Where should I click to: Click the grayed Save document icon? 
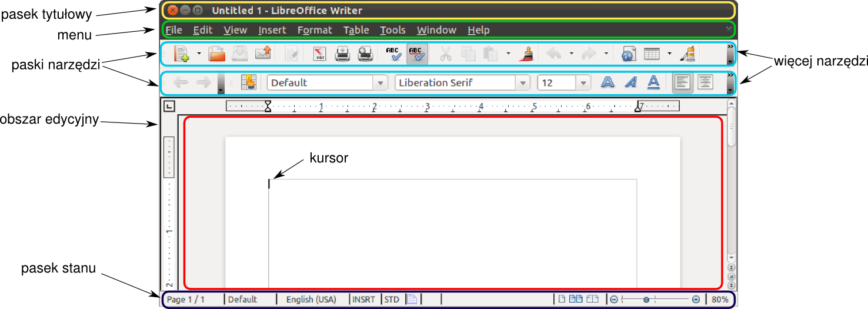pyautogui.click(x=240, y=54)
